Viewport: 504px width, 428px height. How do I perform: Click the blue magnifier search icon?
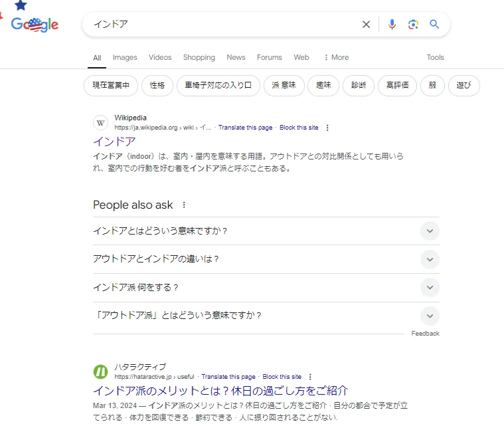pyautogui.click(x=434, y=25)
